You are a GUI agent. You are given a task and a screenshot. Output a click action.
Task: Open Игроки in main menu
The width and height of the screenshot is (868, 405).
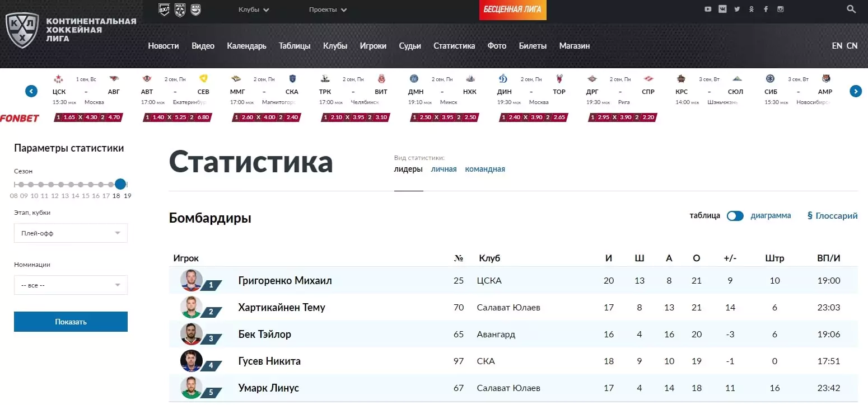tap(373, 46)
